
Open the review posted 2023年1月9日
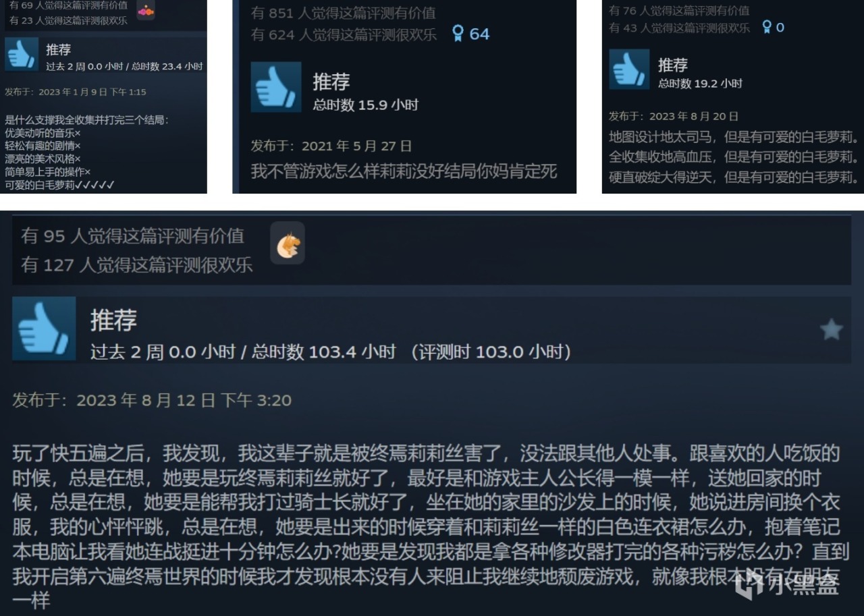click(76, 92)
